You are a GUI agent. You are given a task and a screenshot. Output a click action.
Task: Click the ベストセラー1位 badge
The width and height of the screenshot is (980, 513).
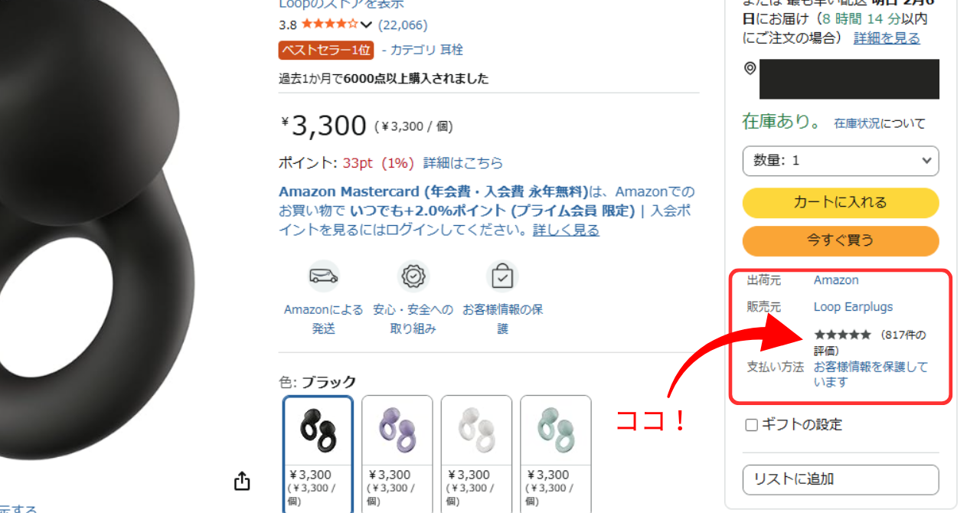(x=326, y=51)
